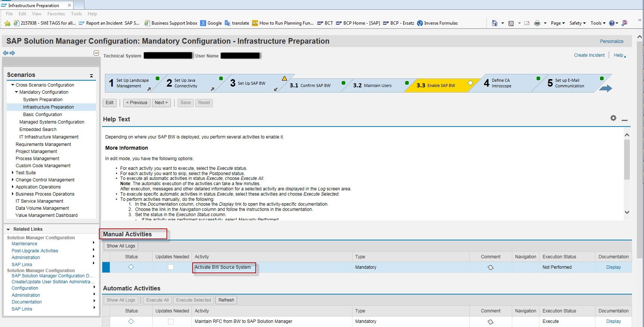Click the Edit button
This screenshot has height=327, width=644.
click(109, 103)
